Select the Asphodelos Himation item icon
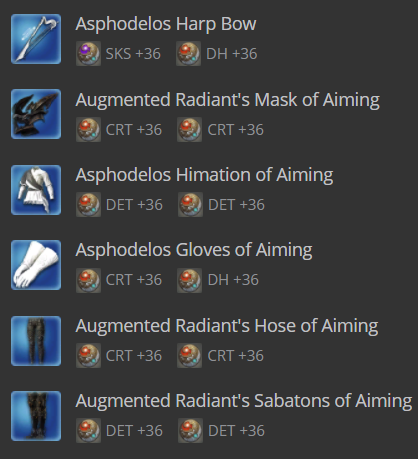Viewport: 418px width, 459px height. [x=36, y=190]
